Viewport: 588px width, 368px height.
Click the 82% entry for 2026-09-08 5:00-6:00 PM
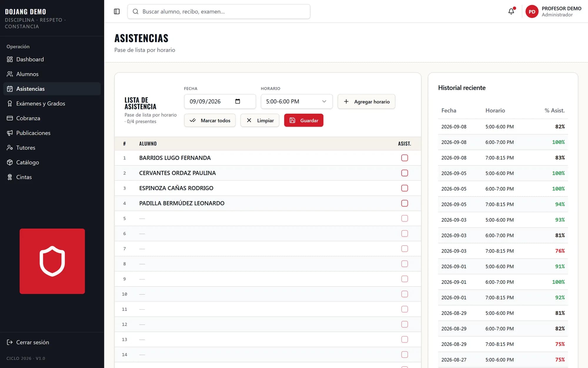[560, 127]
